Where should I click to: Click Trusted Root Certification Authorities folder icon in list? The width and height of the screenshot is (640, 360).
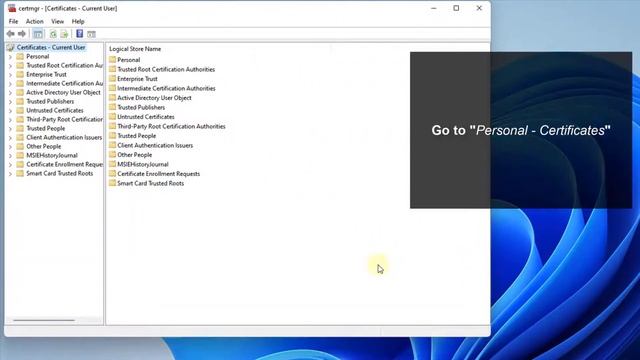click(113, 69)
